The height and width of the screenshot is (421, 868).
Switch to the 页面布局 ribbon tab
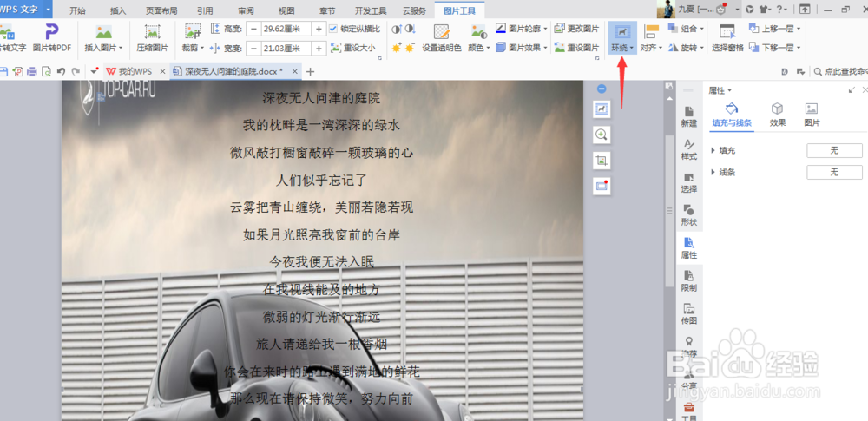pyautogui.click(x=161, y=10)
